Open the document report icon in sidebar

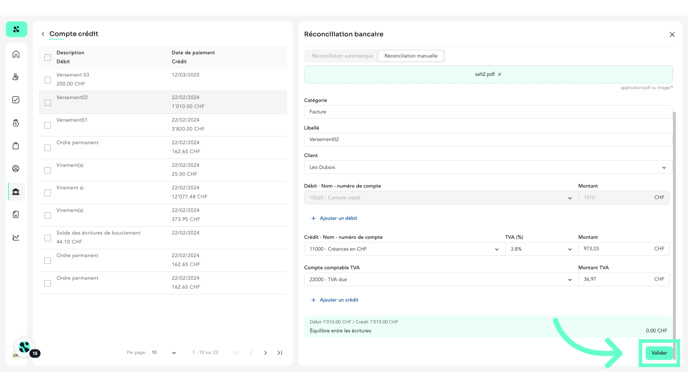pyautogui.click(x=16, y=215)
